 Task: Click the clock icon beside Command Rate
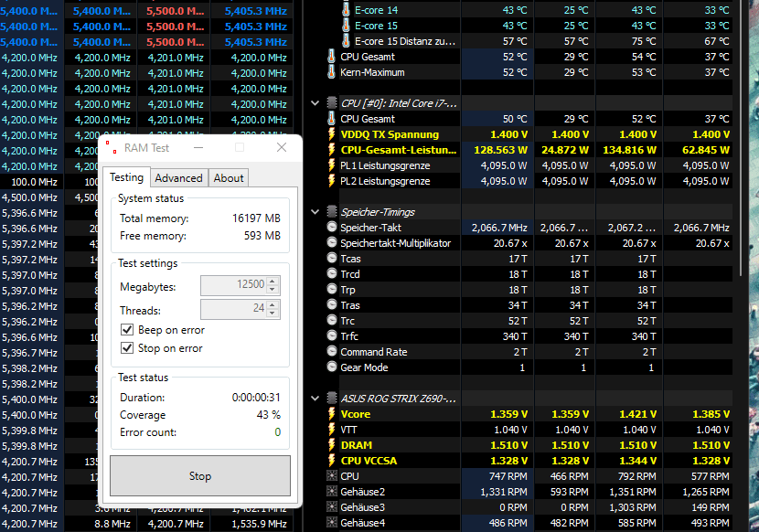coord(332,351)
